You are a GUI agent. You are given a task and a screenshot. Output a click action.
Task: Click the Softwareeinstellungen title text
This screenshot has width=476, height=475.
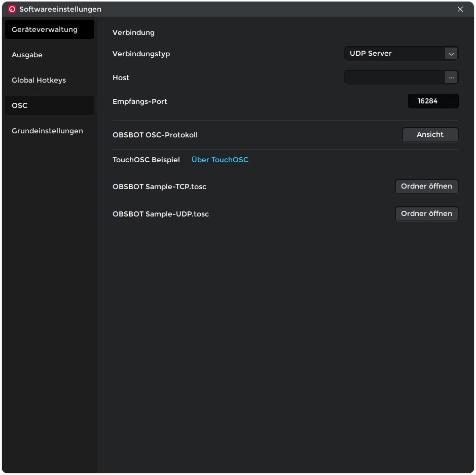(60, 9)
